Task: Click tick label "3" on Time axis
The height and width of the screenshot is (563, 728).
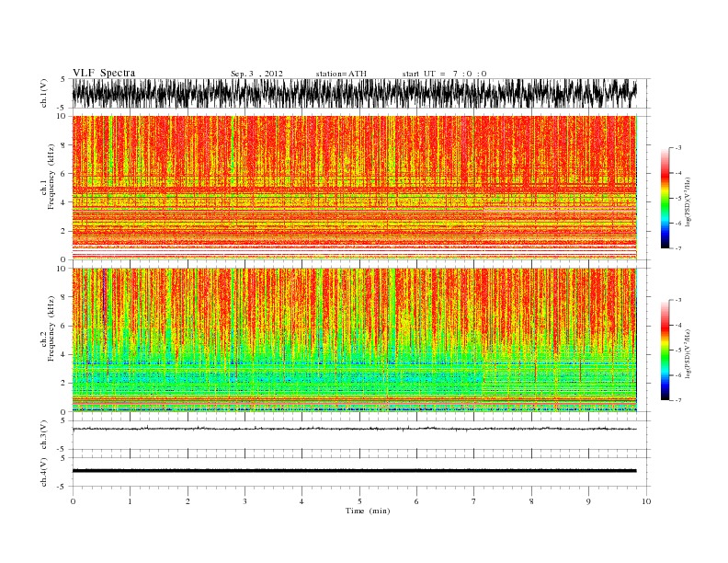Action: [245, 501]
